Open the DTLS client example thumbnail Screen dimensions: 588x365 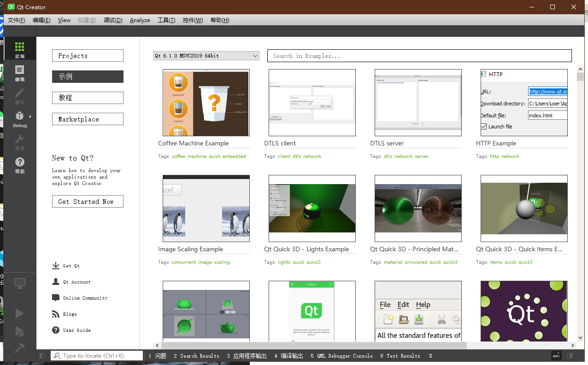click(x=312, y=103)
